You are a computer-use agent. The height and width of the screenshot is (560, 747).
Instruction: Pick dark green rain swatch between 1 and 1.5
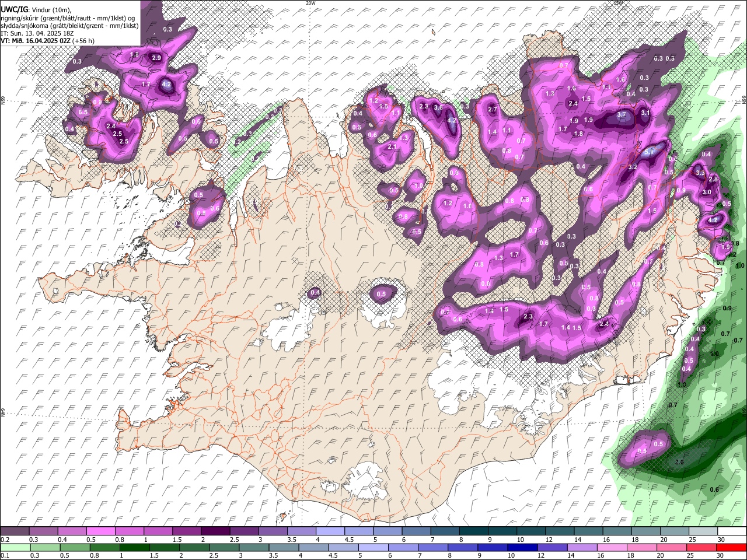coord(134,547)
